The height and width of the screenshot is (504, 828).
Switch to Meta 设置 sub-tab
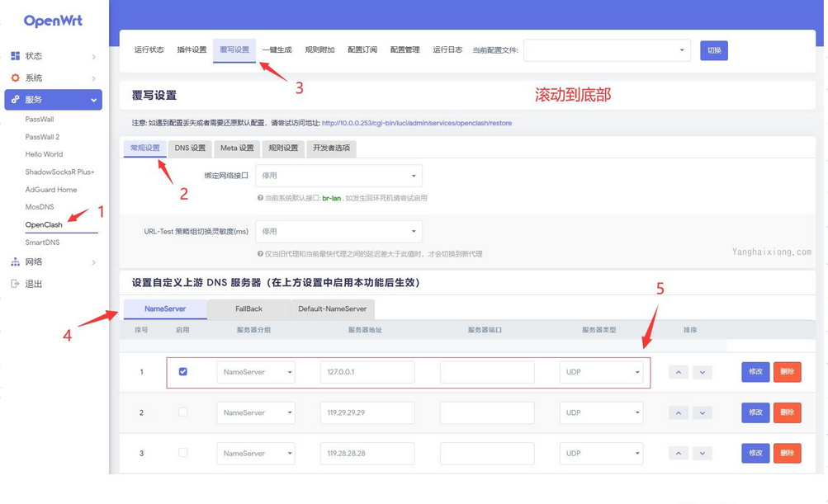click(x=237, y=148)
